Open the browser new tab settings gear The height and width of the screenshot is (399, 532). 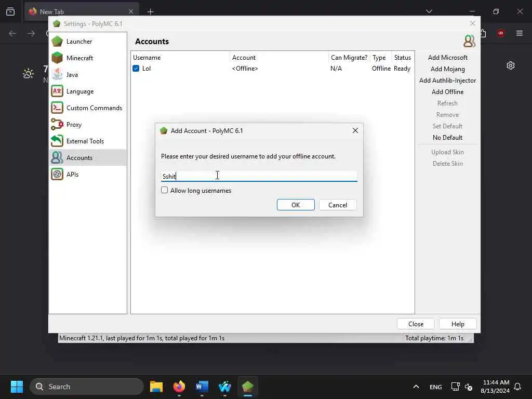coord(511,65)
